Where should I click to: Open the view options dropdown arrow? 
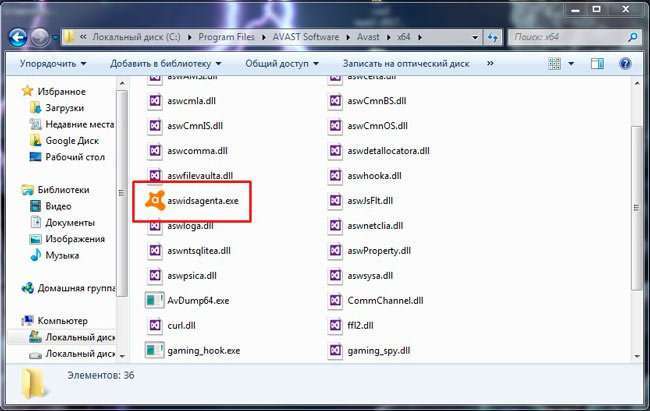pyautogui.click(x=571, y=64)
